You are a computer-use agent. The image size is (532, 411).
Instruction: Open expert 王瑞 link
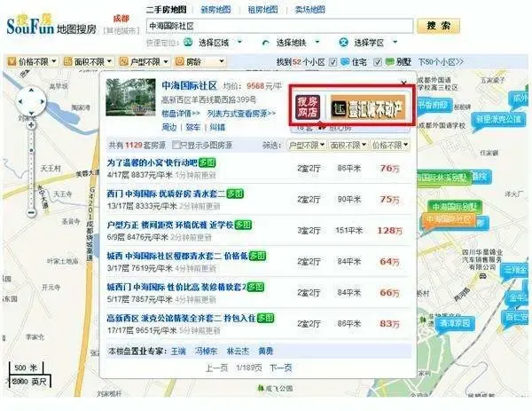(x=178, y=351)
